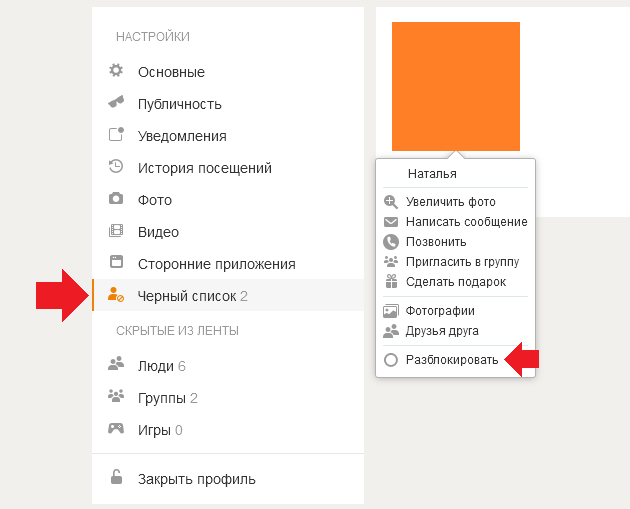This screenshot has height=509, width=630.
Task: Click the gamepad icon for Игры
Action: 116,428
